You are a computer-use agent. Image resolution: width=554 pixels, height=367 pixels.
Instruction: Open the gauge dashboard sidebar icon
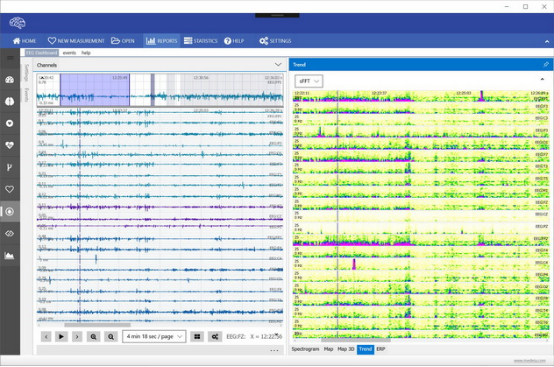10,79
